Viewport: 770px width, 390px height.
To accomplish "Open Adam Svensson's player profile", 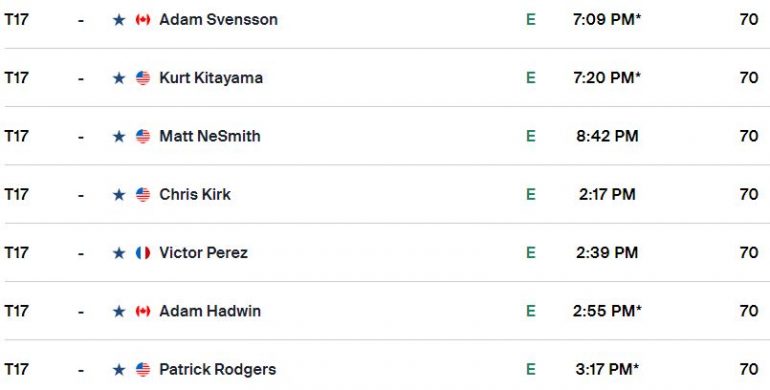I will (x=219, y=20).
